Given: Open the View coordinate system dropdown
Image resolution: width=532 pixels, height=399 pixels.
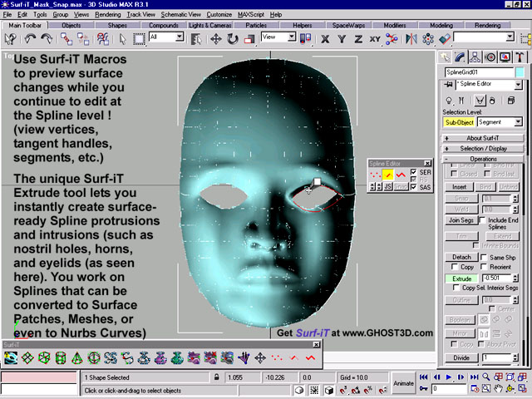Looking at the screenshot, I should point(292,37).
